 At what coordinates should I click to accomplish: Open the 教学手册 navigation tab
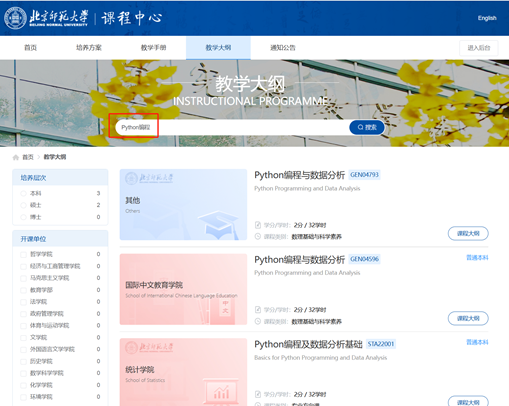(153, 48)
